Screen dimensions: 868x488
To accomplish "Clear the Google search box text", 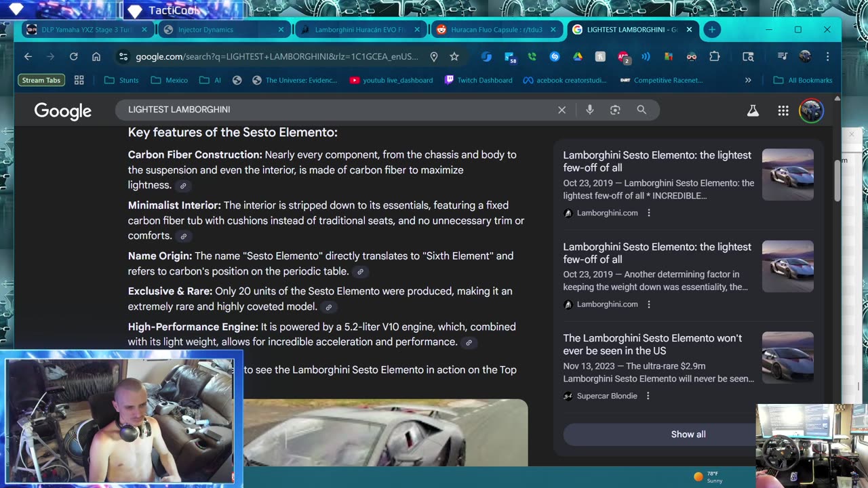I will [561, 110].
